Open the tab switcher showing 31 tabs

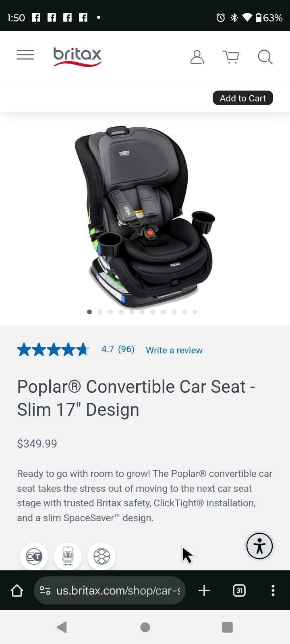[x=239, y=590]
